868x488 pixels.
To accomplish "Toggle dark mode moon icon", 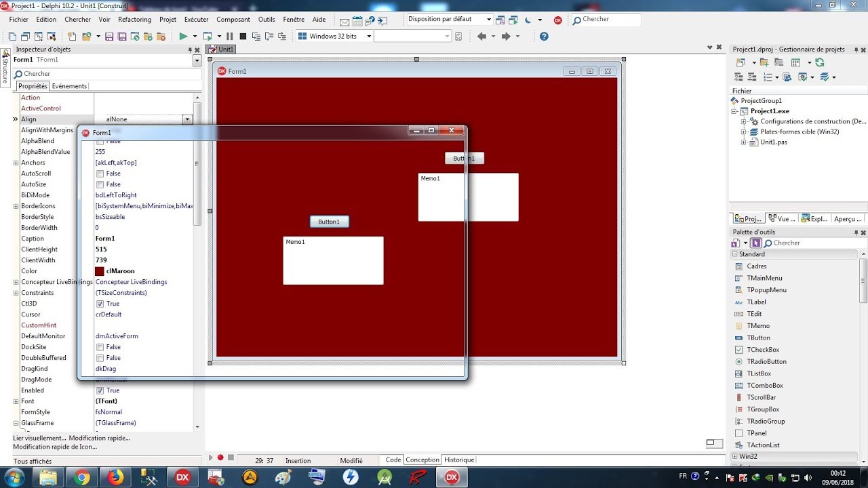I will (x=528, y=20).
